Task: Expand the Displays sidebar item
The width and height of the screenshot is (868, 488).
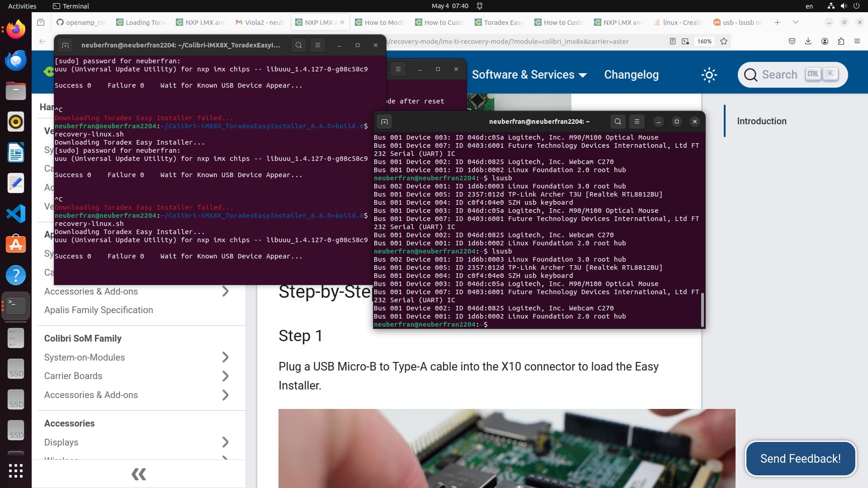Action: pos(225,442)
